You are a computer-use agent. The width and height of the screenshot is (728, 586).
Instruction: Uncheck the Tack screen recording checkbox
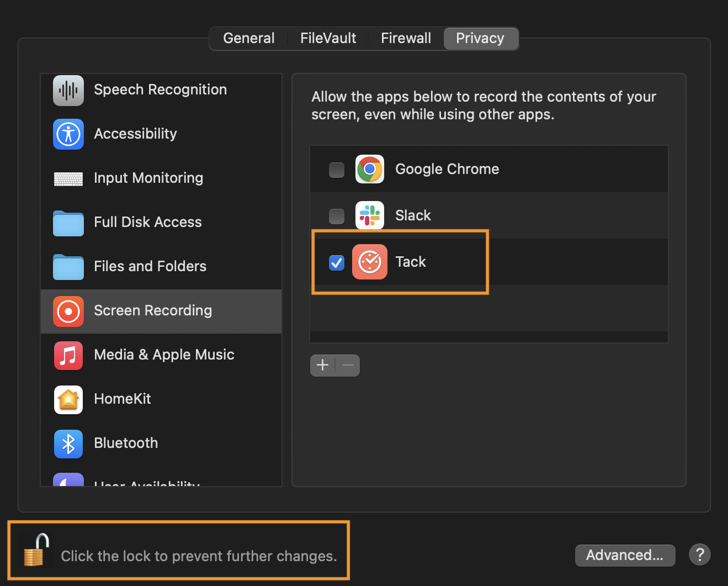(337, 262)
